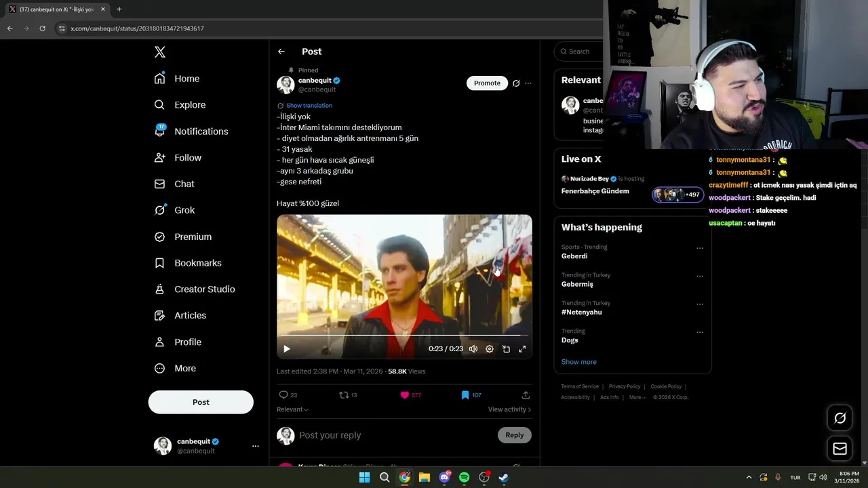Open File Explorer from taskbar

coord(424,477)
